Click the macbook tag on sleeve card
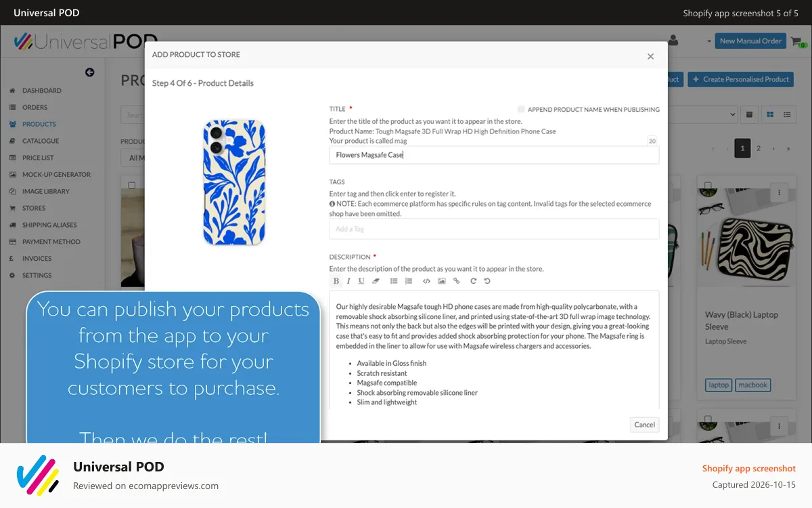This screenshot has height=508, width=812. point(752,385)
